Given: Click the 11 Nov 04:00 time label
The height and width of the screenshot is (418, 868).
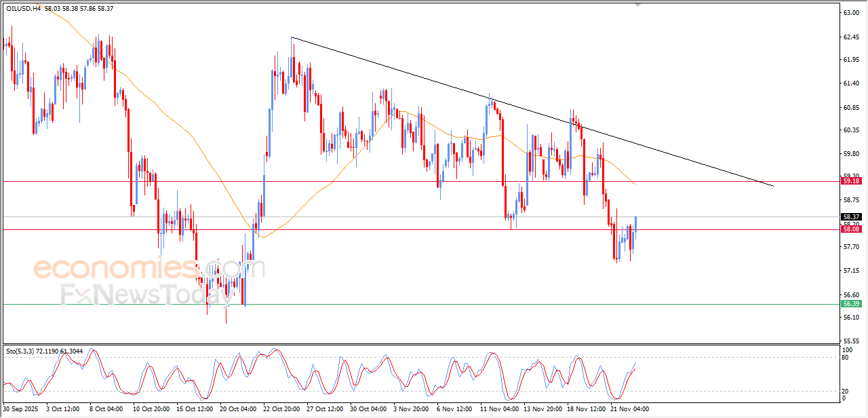Looking at the screenshot, I should point(498,409).
